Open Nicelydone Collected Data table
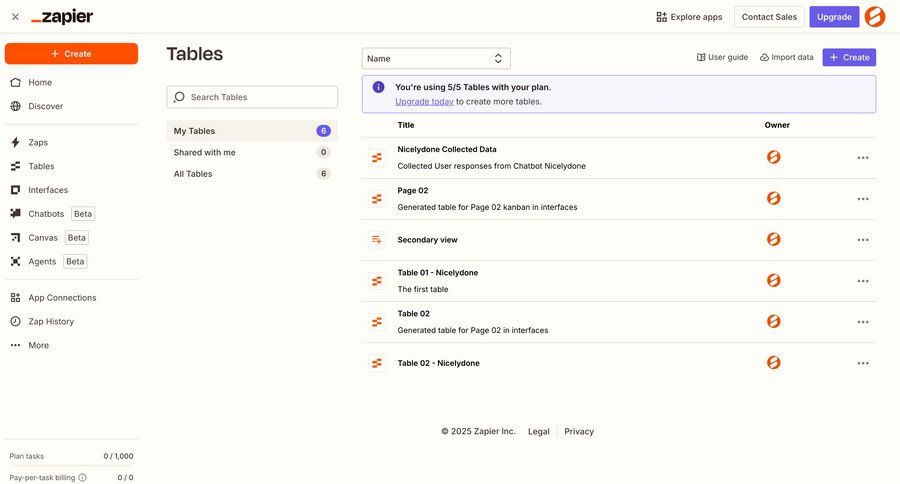 (447, 149)
